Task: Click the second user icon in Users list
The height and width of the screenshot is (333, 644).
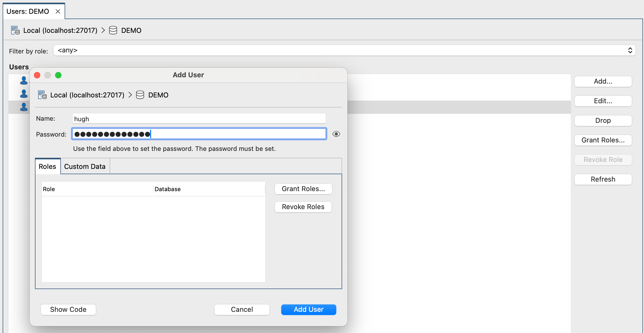Action: (24, 93)
